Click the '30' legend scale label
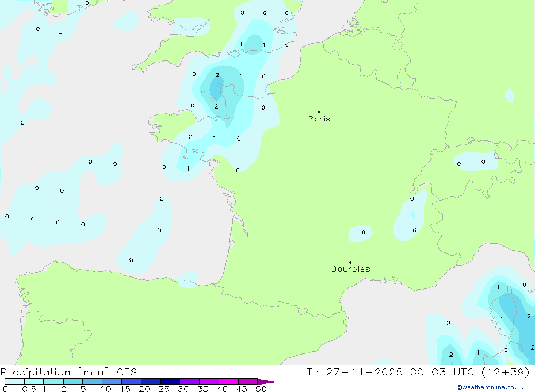Image resolution: width=535 pixels, height=392 pixels. (184, 389)
